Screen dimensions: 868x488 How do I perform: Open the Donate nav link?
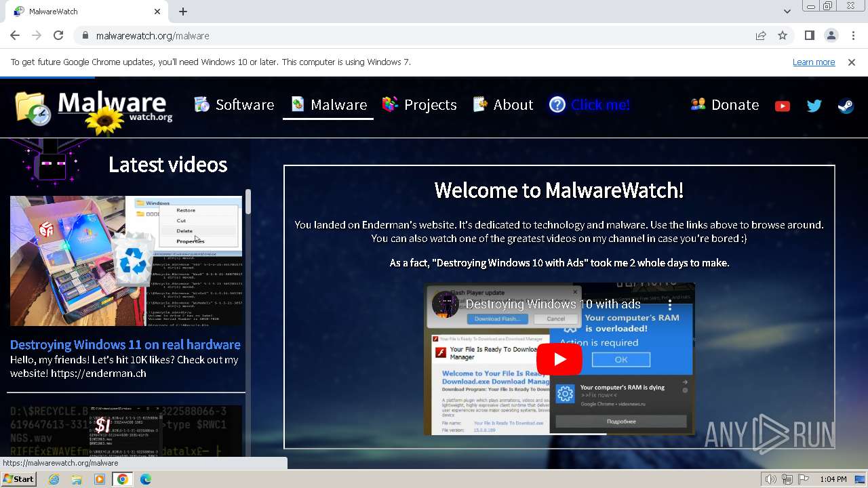(724, 105)
